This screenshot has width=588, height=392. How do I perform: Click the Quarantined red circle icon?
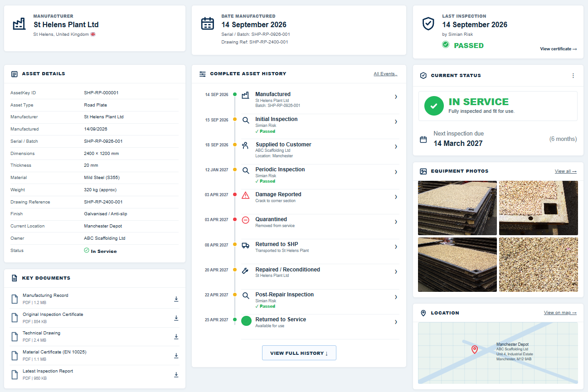coord(246,220)
